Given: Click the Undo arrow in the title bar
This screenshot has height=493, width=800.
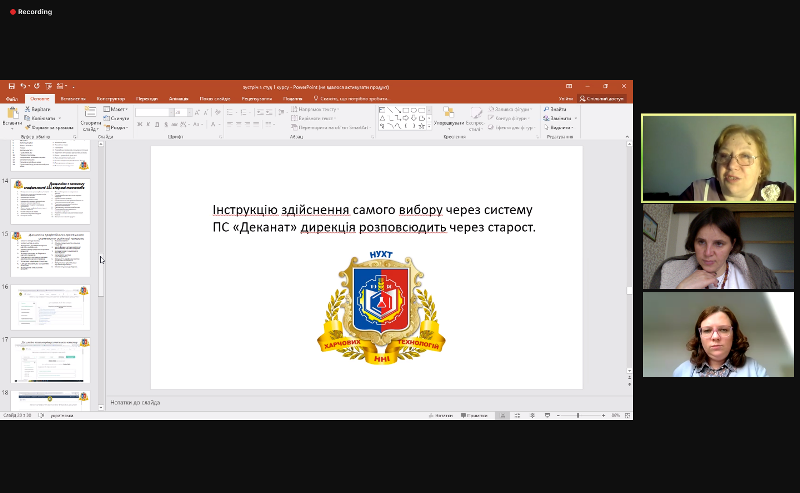Looking at the screenshot, I should (x=22, y=87).
